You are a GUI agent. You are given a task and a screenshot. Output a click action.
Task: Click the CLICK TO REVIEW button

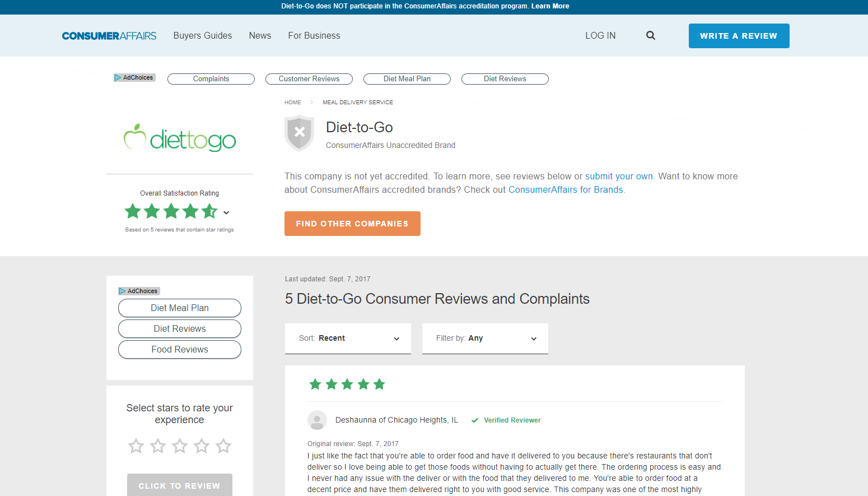point(180,485)
